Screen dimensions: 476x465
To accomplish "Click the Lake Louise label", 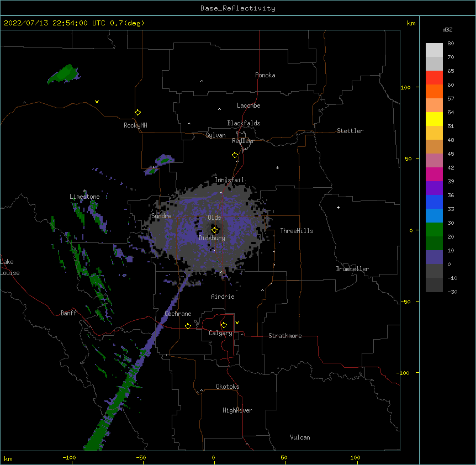I will pos(9,267).
